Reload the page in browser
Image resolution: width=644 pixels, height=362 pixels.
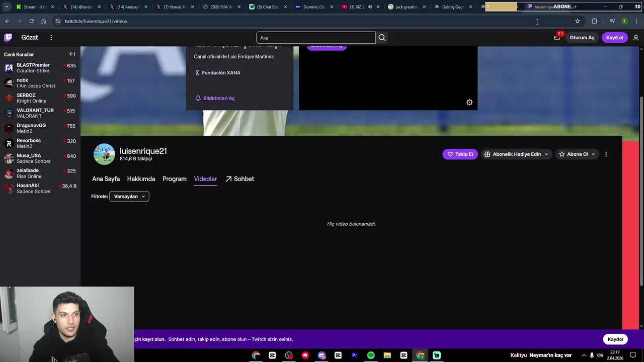(31, 21)
